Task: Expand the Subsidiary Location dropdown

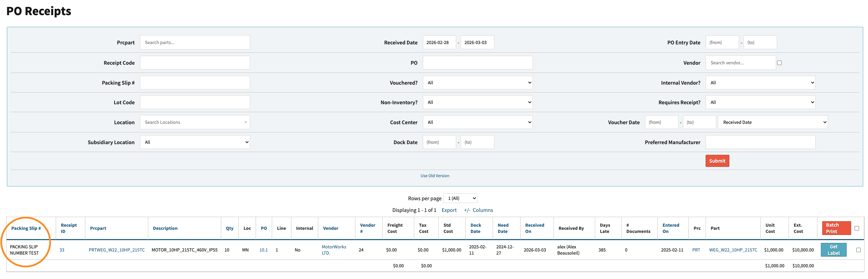Action: click(x=195, y=142)
